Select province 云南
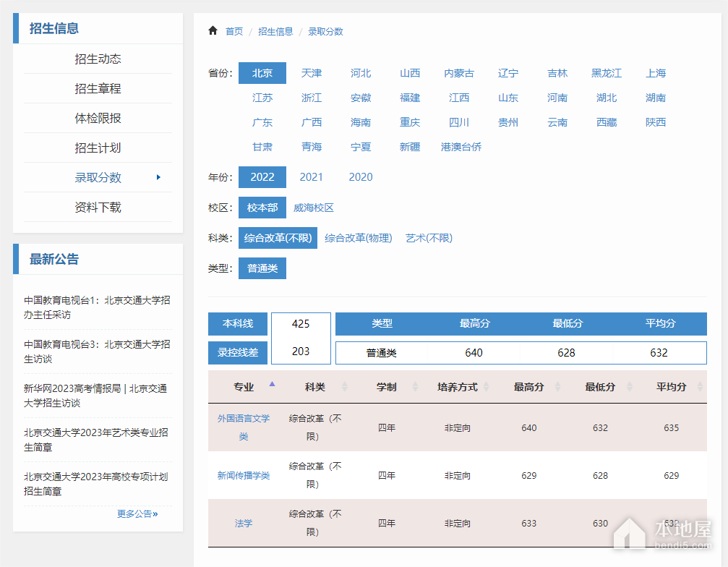 coord(557,123)
